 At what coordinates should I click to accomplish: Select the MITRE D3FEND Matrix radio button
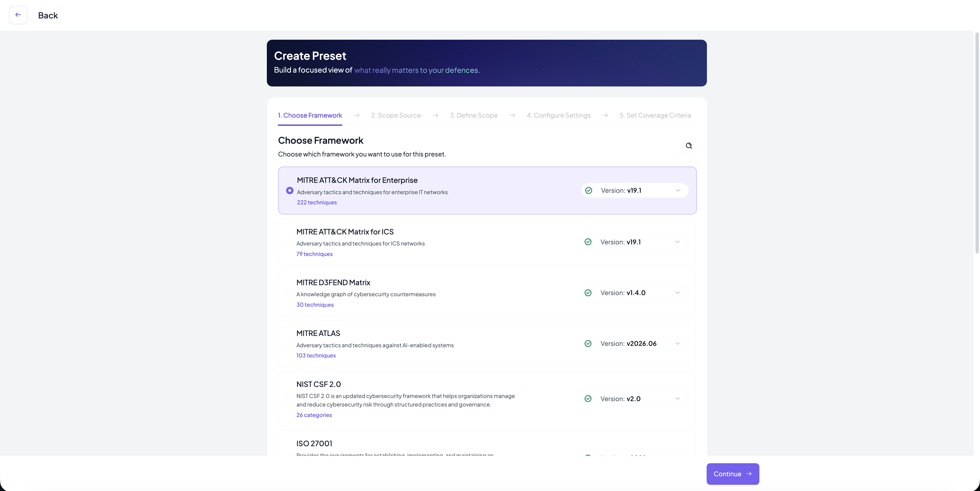coord(289,293)
